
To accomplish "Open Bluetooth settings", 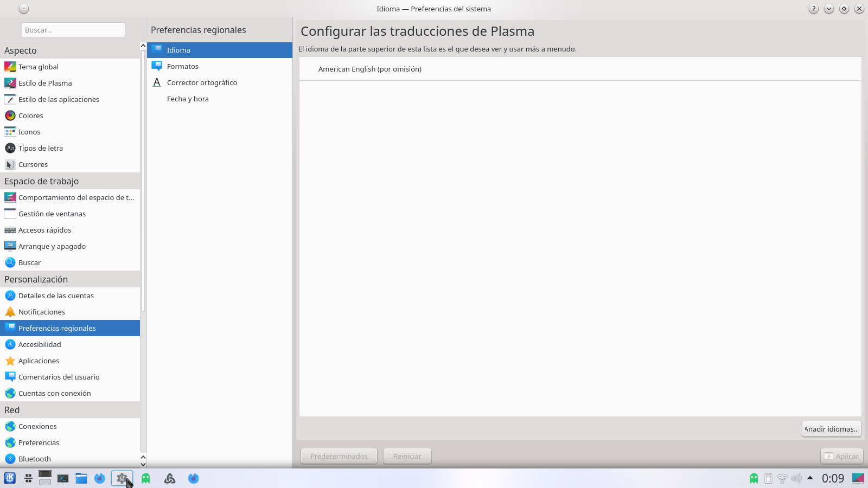I will tap(70, 459).
